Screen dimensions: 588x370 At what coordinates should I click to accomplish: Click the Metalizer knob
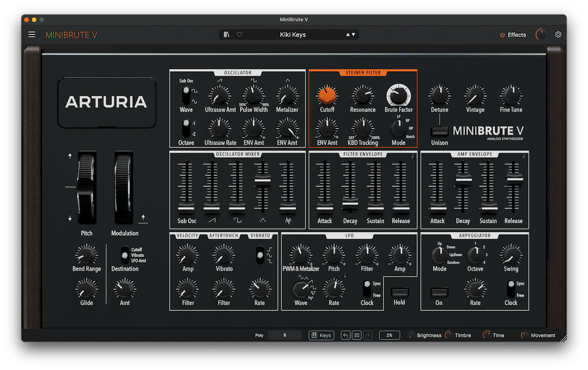click(x=287, y=95)
